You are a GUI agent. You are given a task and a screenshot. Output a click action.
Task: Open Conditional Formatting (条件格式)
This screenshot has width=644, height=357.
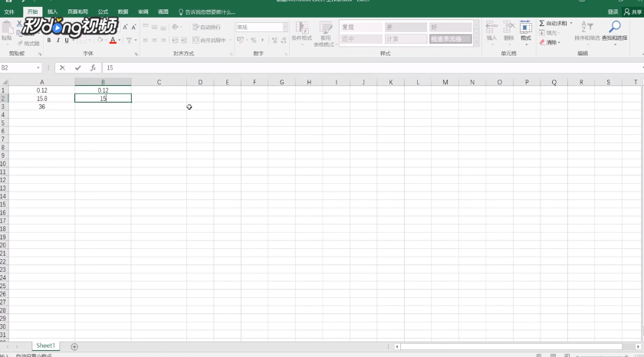(x=302, y=31)
